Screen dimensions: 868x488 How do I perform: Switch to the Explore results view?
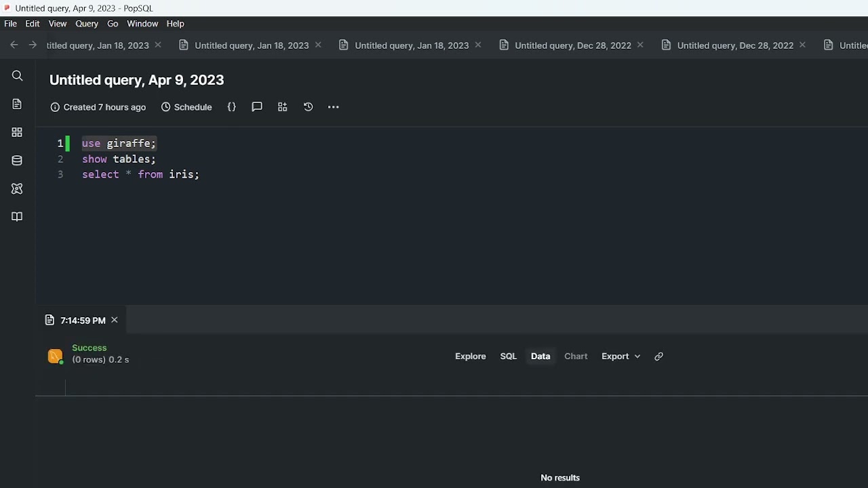(x=471, y=357)
